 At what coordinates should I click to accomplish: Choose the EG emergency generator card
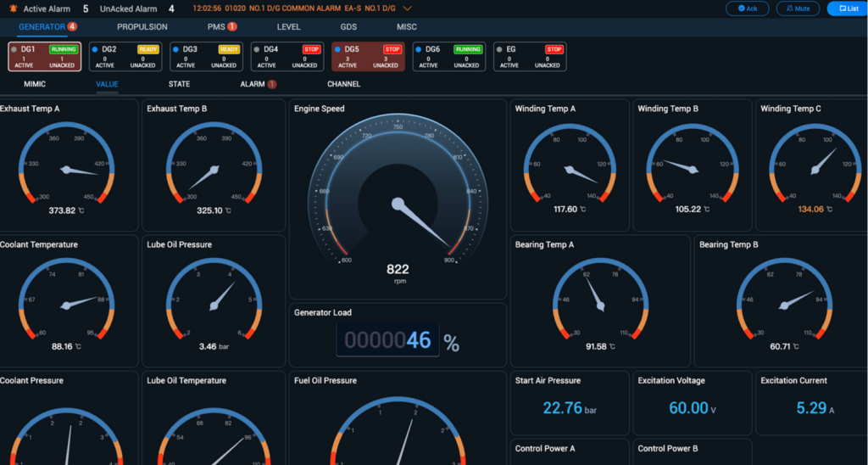[x=531, y=57]
